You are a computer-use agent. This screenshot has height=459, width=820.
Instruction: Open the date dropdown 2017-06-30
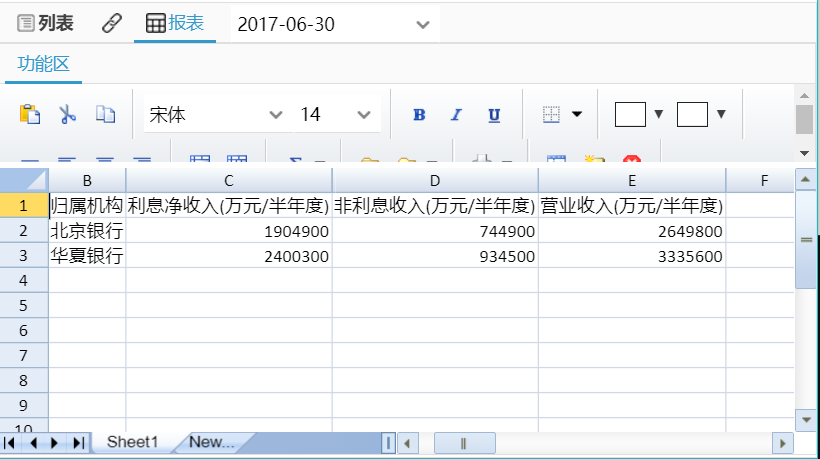click(x=335, y=25)
